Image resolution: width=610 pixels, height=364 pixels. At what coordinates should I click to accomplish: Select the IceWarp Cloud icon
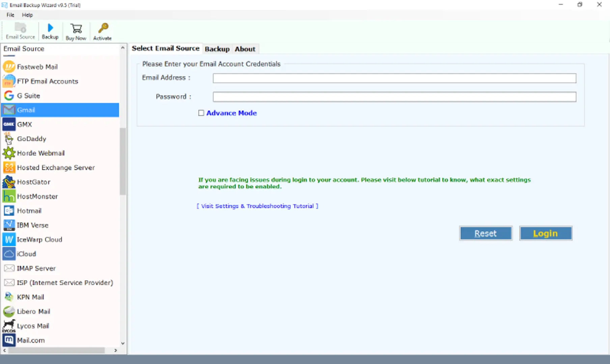pyautogui.click(x=9, y=240)
